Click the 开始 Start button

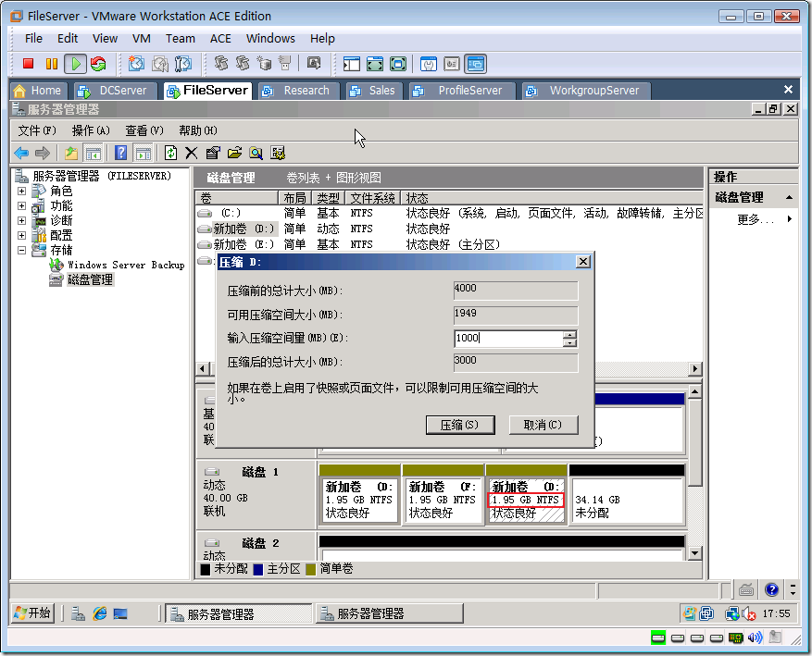click(32, 613)
